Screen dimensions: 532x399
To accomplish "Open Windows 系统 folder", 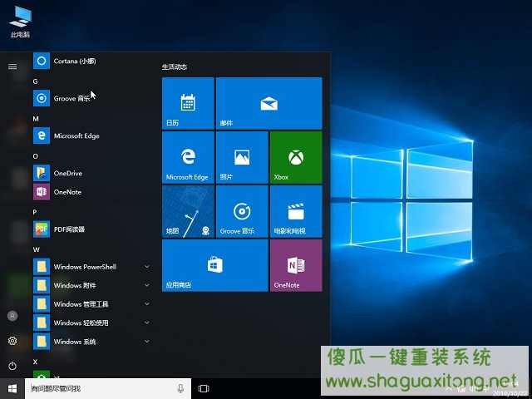I will click(91, 342).
